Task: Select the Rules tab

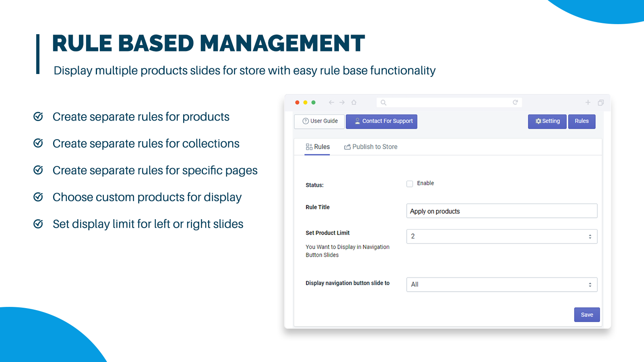Action: [x=321, y=146]
